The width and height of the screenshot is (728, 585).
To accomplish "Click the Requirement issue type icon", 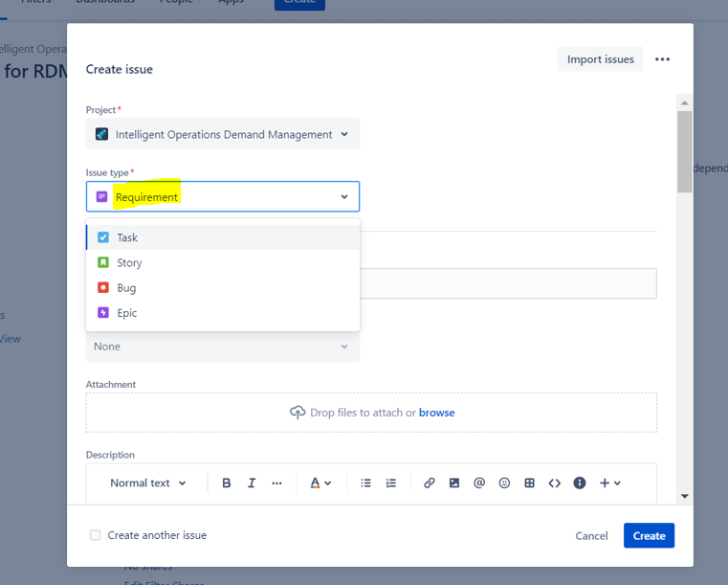I will [x=101, y=196].
